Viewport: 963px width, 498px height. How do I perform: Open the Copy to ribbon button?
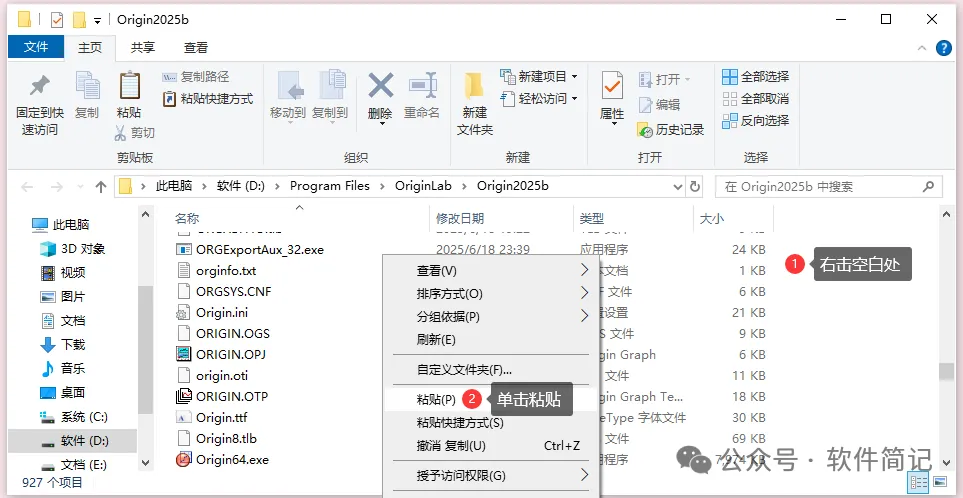(x=330, y=98)
